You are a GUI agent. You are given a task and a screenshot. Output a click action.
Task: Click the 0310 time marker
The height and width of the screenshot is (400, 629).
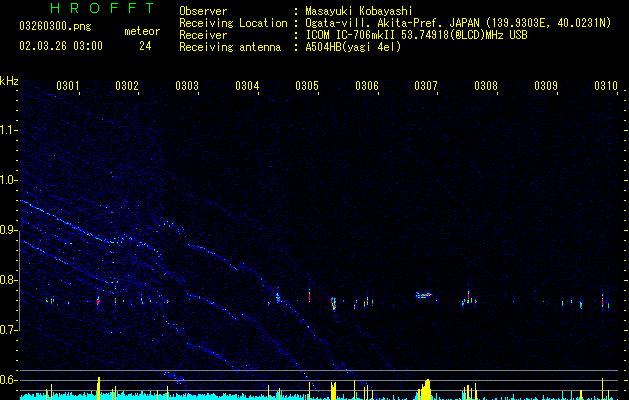606,86
